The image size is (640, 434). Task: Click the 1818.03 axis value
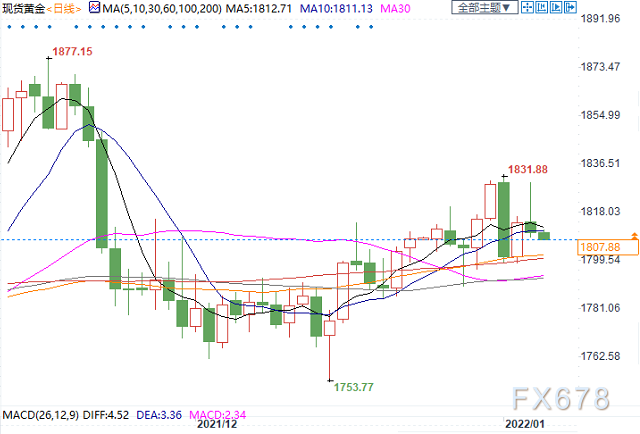point(600,211)
